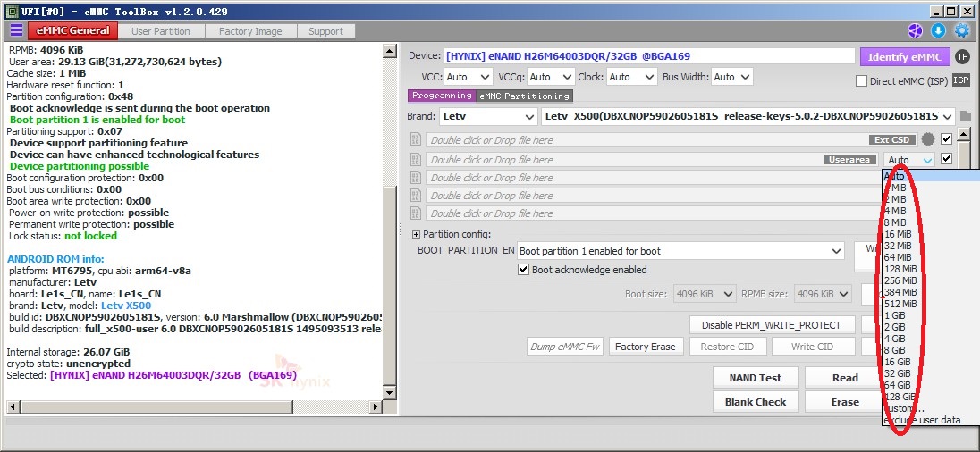Click the purple globe network icon

pyautogui.click(x=915, y=30)
